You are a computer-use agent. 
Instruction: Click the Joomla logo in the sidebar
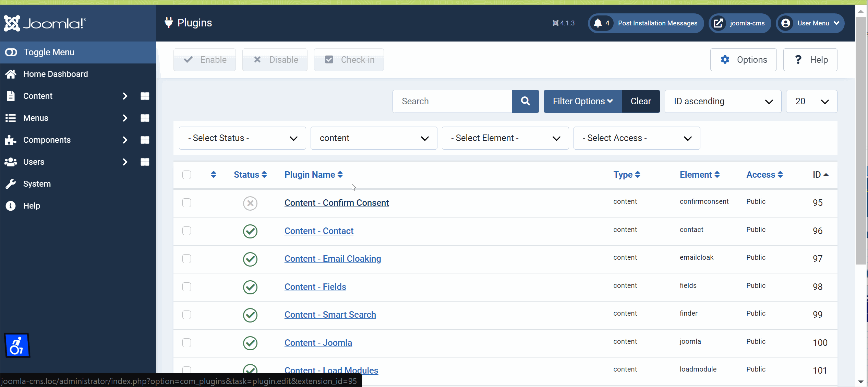pyautogui.click(x=44, y=23)
